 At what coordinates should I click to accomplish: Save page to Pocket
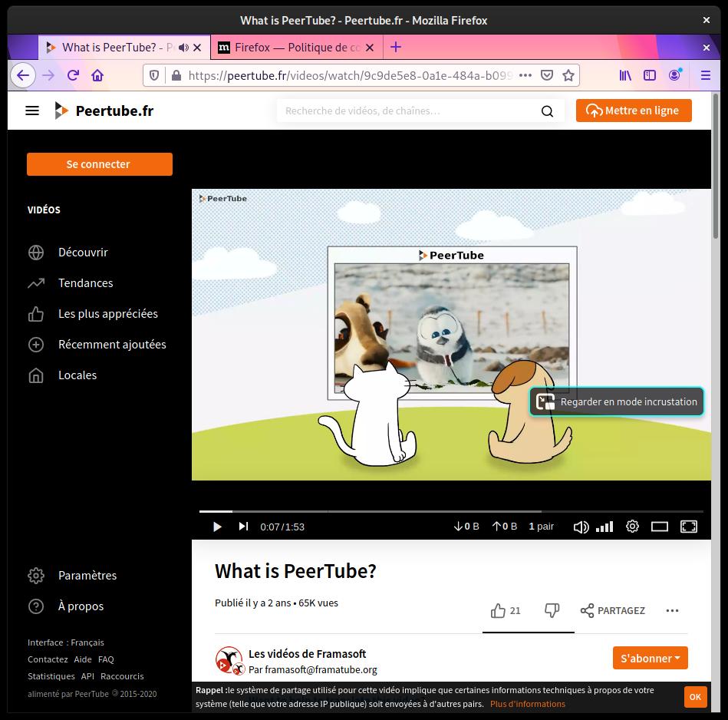click(547, 75)
